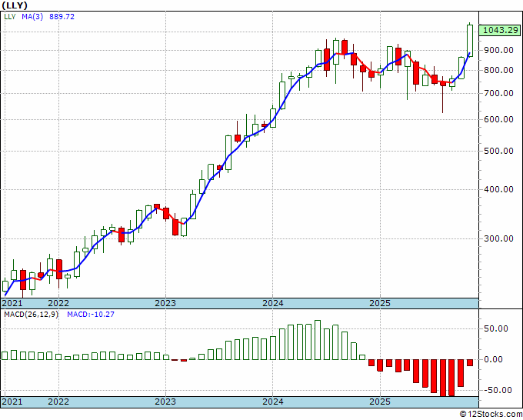The height and width of the screenshot is (420, 523).
Task: Click the 50.00 MACD axis label
Action: [496, 328]
